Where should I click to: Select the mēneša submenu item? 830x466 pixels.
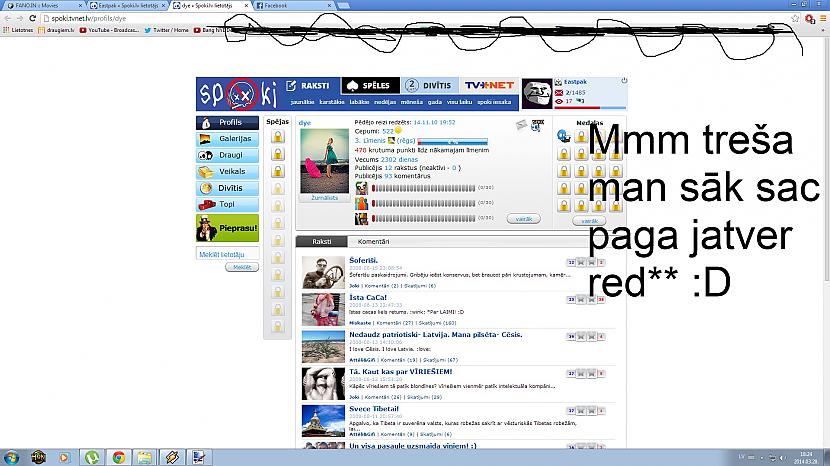coord(411,102)
